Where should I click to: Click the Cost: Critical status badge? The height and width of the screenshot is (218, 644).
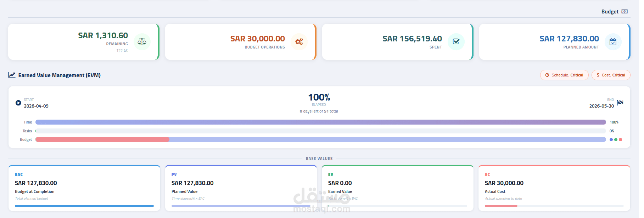(x=611, y=75)
